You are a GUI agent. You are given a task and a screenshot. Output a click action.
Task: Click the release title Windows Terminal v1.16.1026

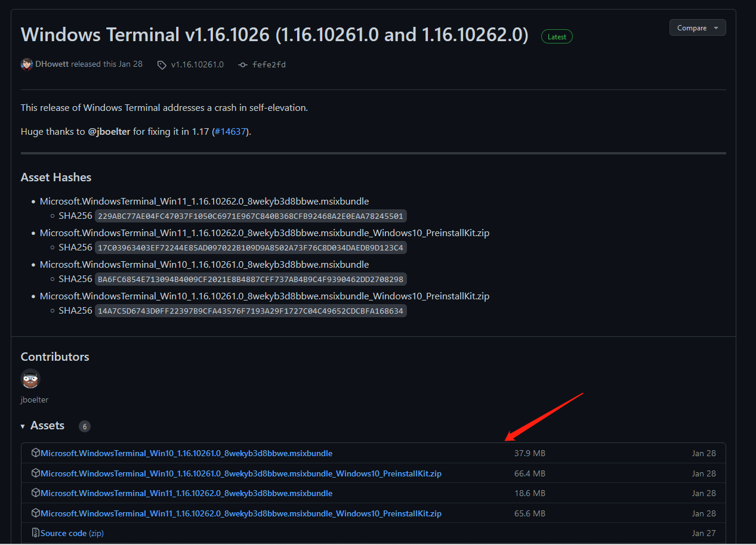coord(274,35)
